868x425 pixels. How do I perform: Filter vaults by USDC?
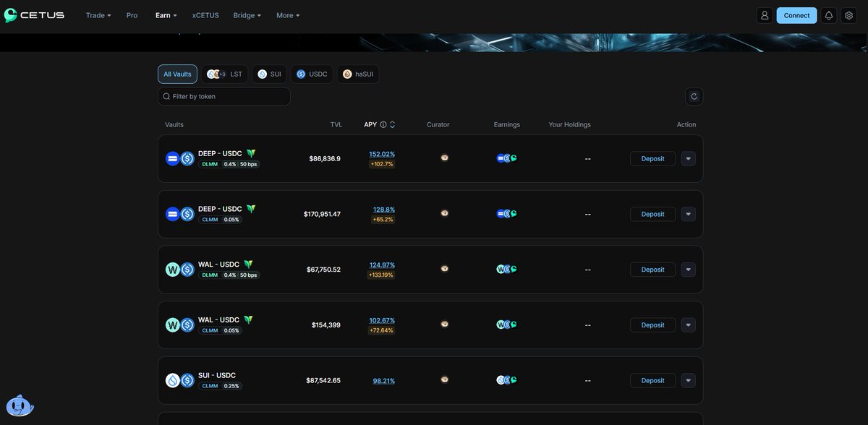click(x=312, y=74)
